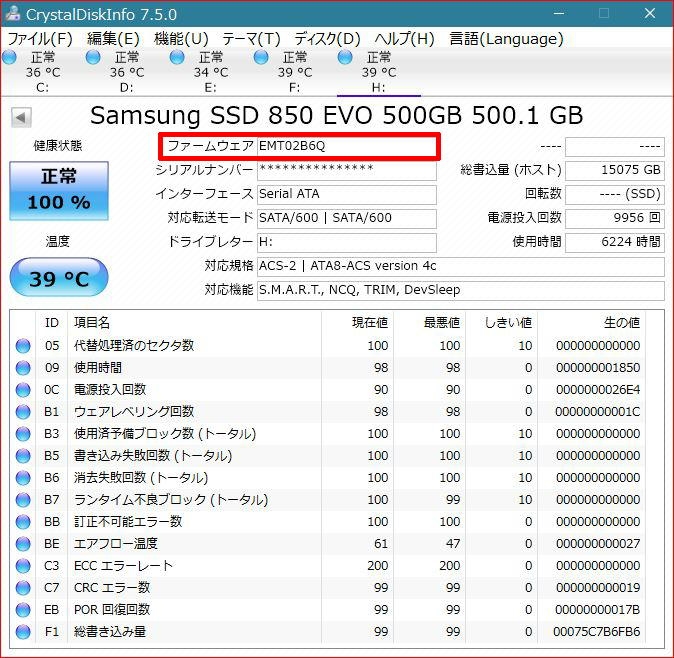Image resolution: width=674 pixels, height=658 pixels.
Task: Select 代替処理済のセクタ数 attribute name
Action: (x=134, y=346)
